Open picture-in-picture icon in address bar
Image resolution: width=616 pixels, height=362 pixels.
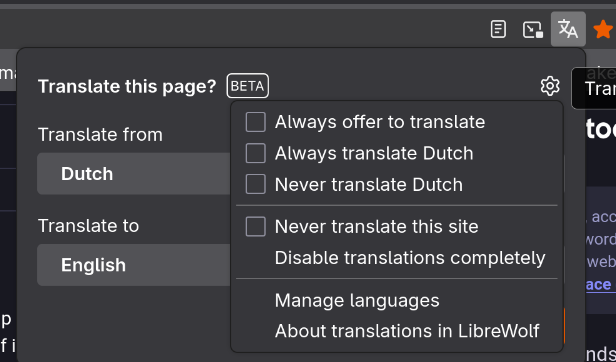pyautogui.click(x=533, y=29)
